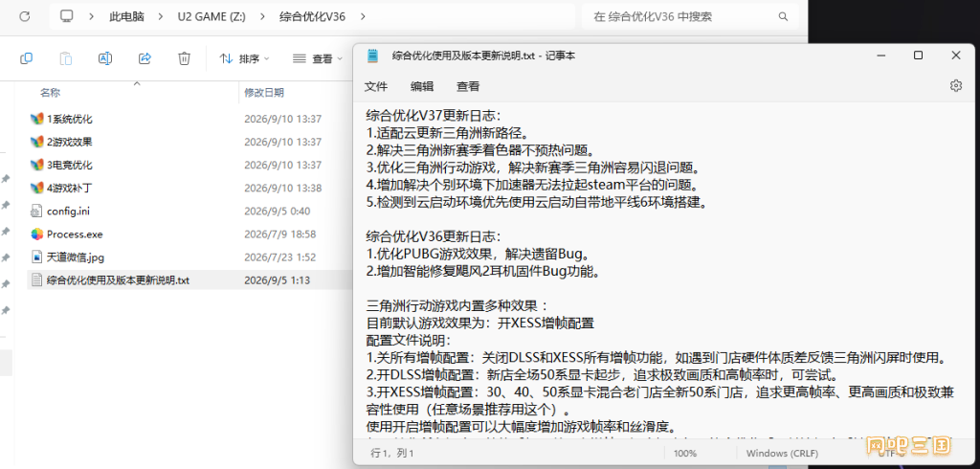Minimize the Notepad window
This screenshot has width=980, height=469.
(x=880, y=56)
